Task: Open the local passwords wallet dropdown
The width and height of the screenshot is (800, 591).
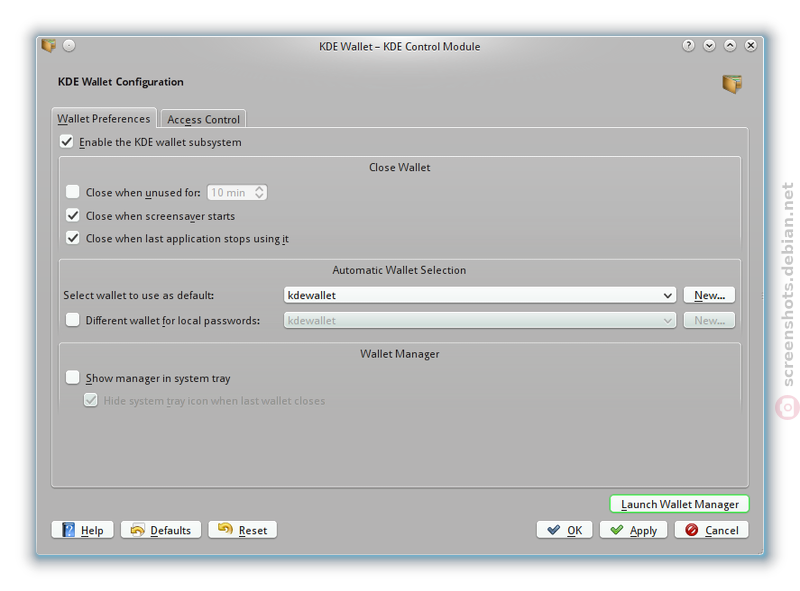Action: [480, 321]
